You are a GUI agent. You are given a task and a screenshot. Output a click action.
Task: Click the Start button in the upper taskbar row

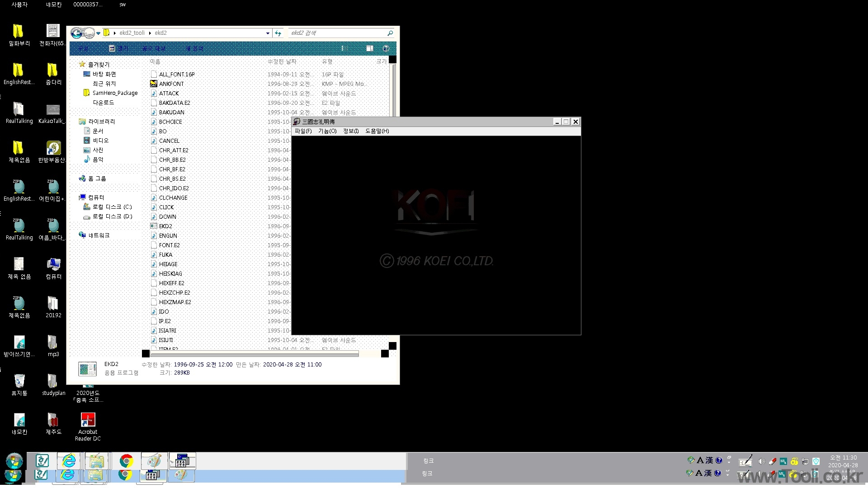tap(14, 461)
